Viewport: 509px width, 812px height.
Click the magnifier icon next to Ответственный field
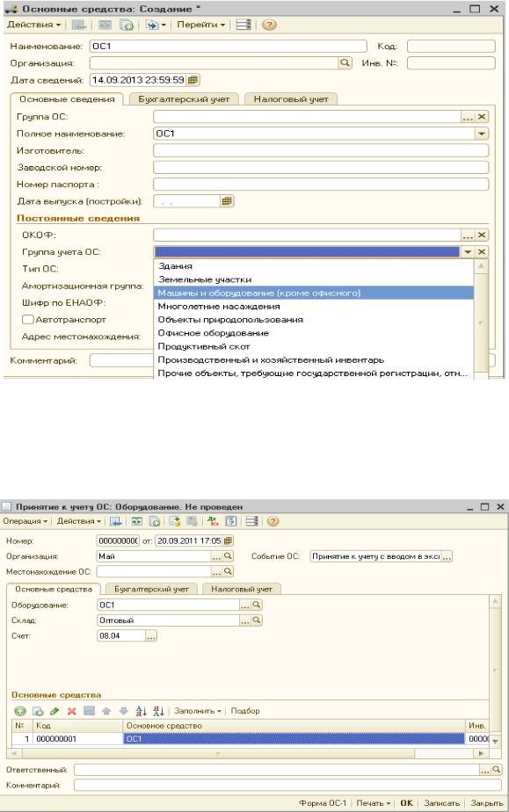coord(496,770)
